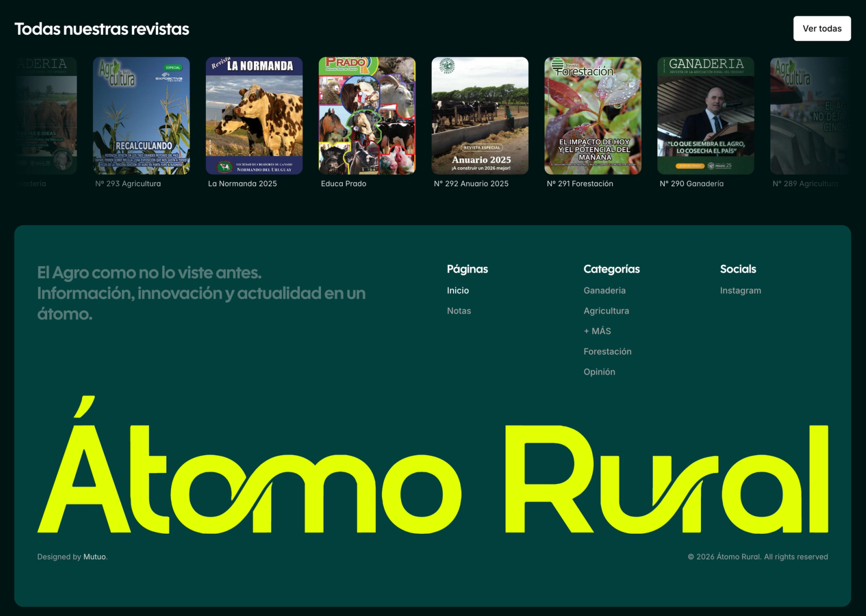Click the Nº 291 Forestación caption

580,184
